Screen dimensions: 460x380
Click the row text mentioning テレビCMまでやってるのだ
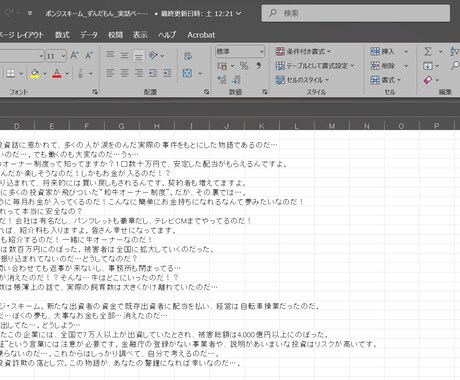(x=126, y=221)
